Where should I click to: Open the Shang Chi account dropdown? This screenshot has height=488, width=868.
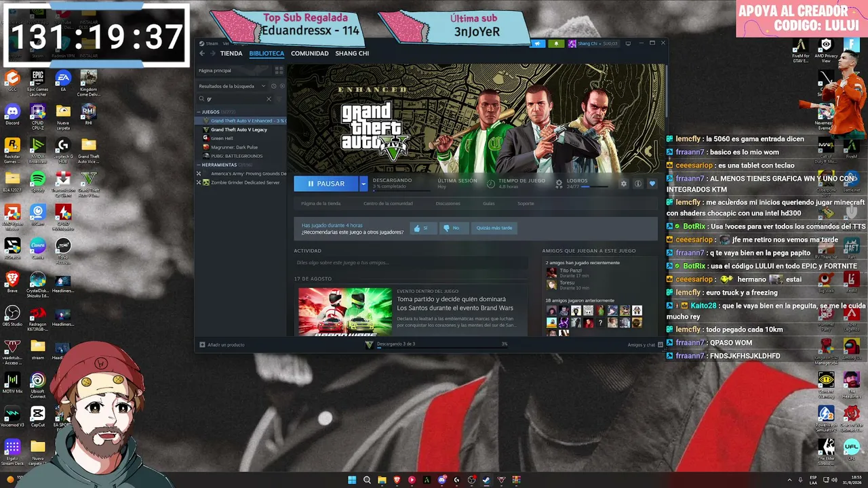click(x=593, y=43)
